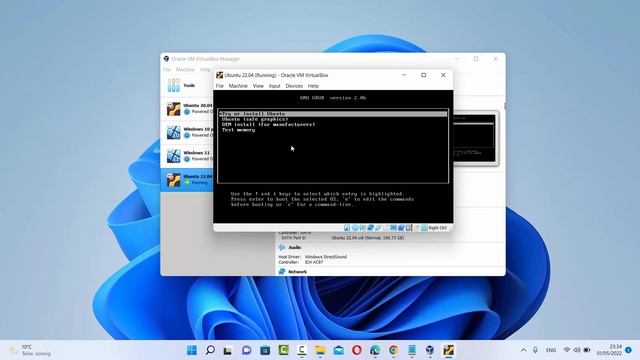Click the recording status icon
Viewport: 640px width, 360px height.
(401, 228)
